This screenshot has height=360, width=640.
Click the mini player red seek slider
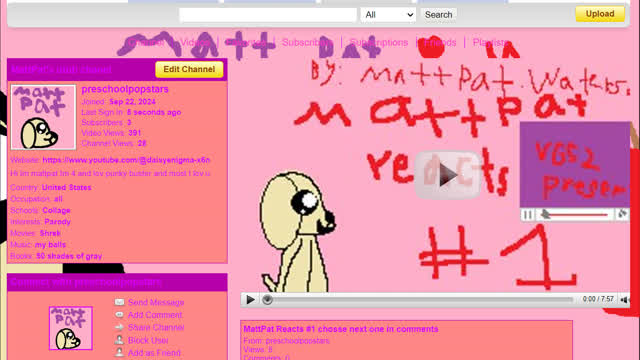[x=578, y=215]
